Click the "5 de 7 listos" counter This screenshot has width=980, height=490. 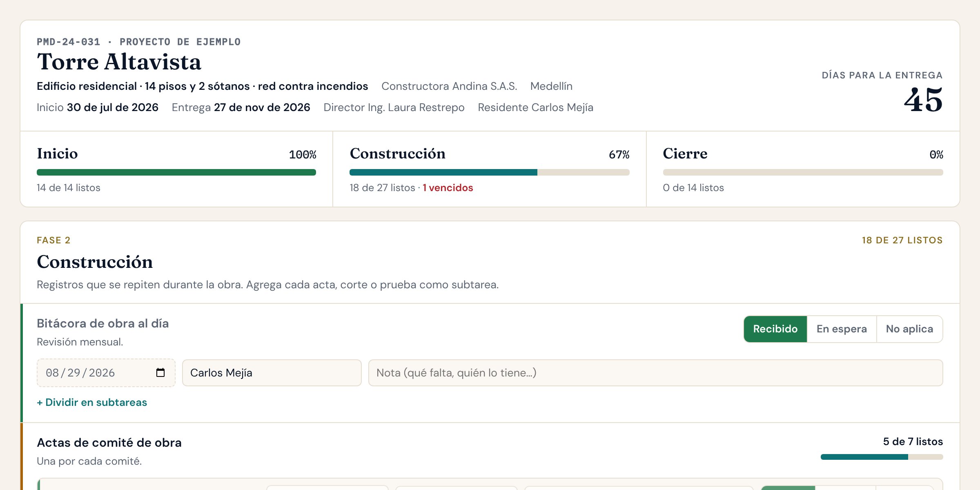(913, 441)
